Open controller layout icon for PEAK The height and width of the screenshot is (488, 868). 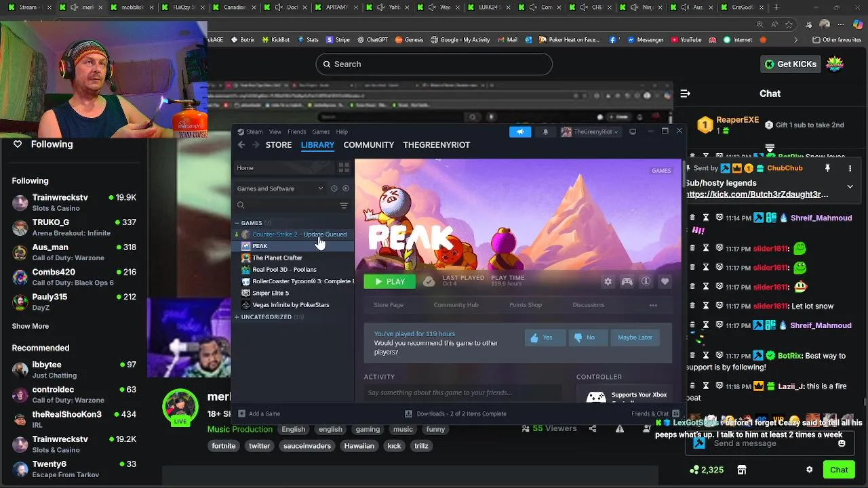coord(627,281)
